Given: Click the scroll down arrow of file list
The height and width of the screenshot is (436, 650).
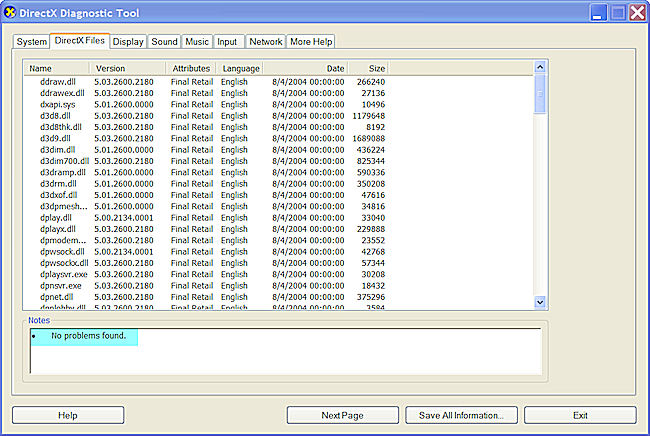Looking at the screenshot, I should pos(540,302).
